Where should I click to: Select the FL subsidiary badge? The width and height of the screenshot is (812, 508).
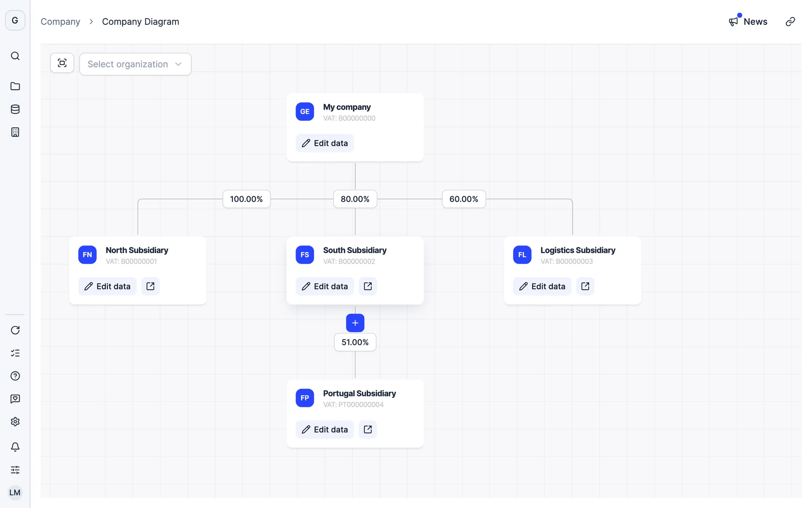pyautogui.click(x=522, y=255)
